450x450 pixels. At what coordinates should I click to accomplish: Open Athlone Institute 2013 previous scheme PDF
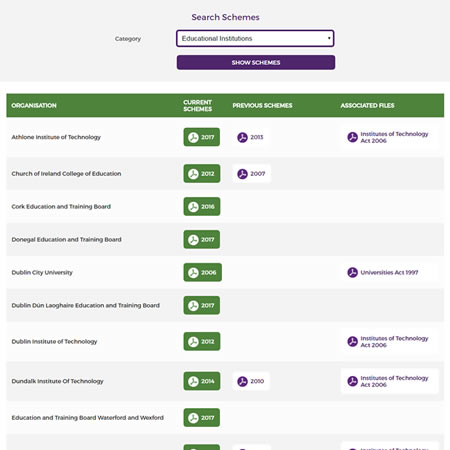coord(251,137)
